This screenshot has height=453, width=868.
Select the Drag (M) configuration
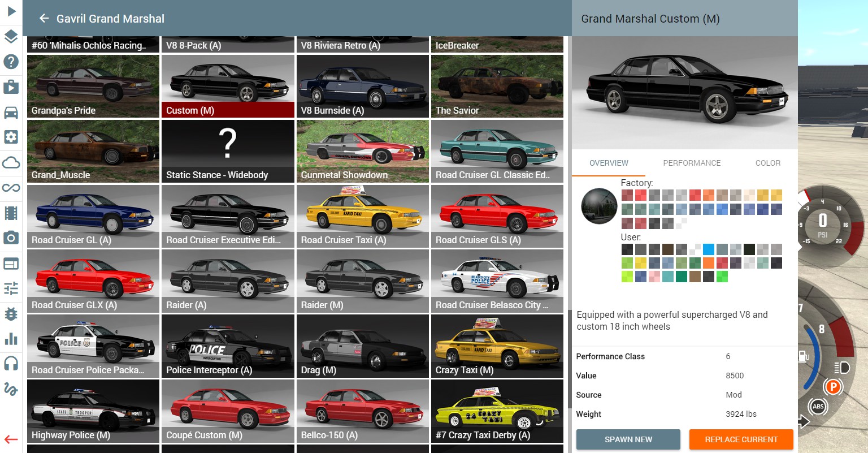click(363, 346)
